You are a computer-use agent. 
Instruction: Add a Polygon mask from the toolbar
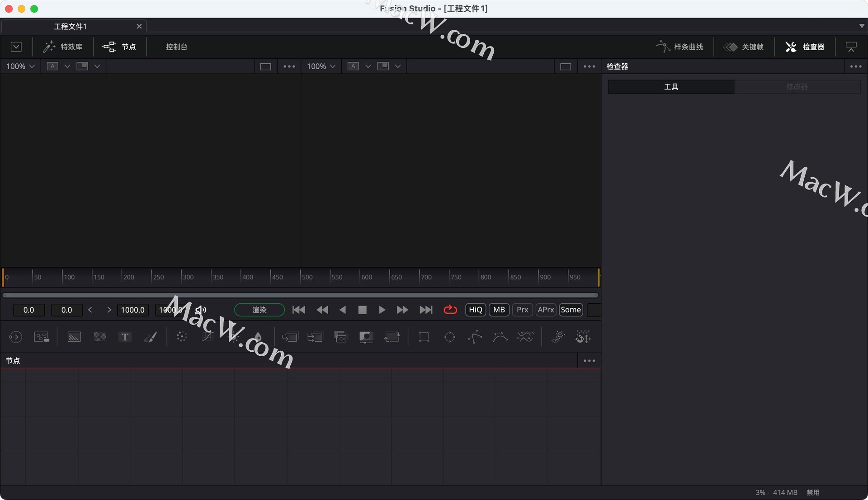tap(475, 337)
